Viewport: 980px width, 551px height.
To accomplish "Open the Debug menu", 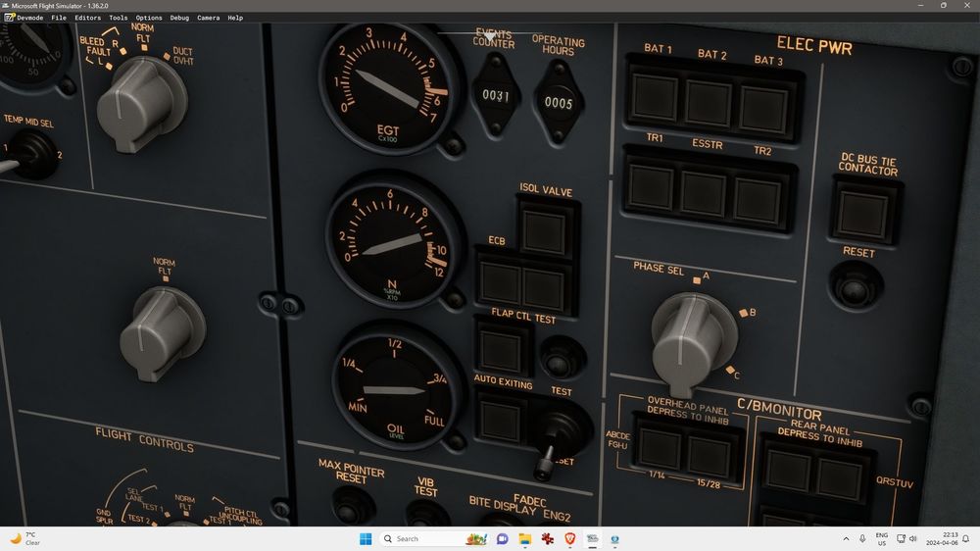I will pos(179,18).
